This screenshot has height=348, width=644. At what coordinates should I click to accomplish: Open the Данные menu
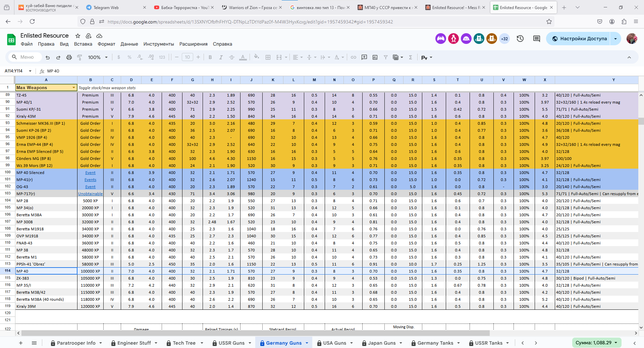coord(129,44)
